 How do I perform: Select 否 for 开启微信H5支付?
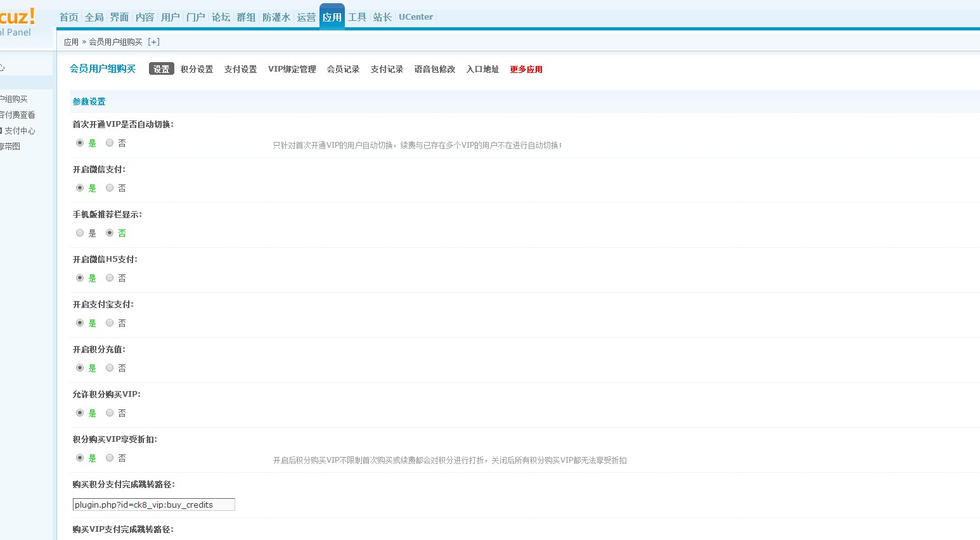(x=110, y=278)
